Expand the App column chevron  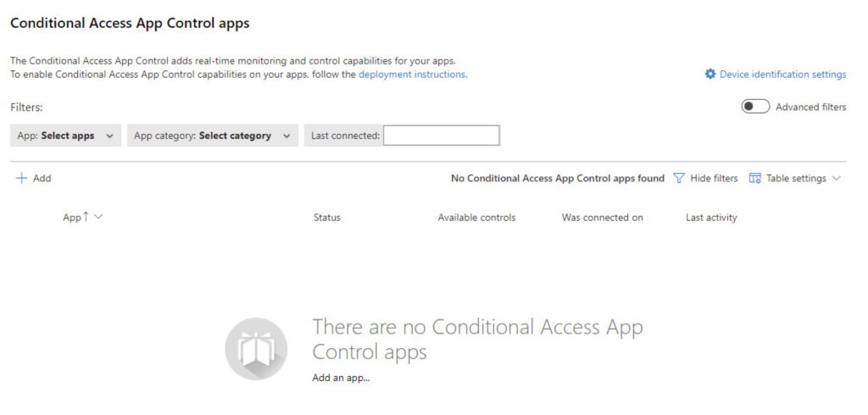pyautogui.click(x=99, y=218)
